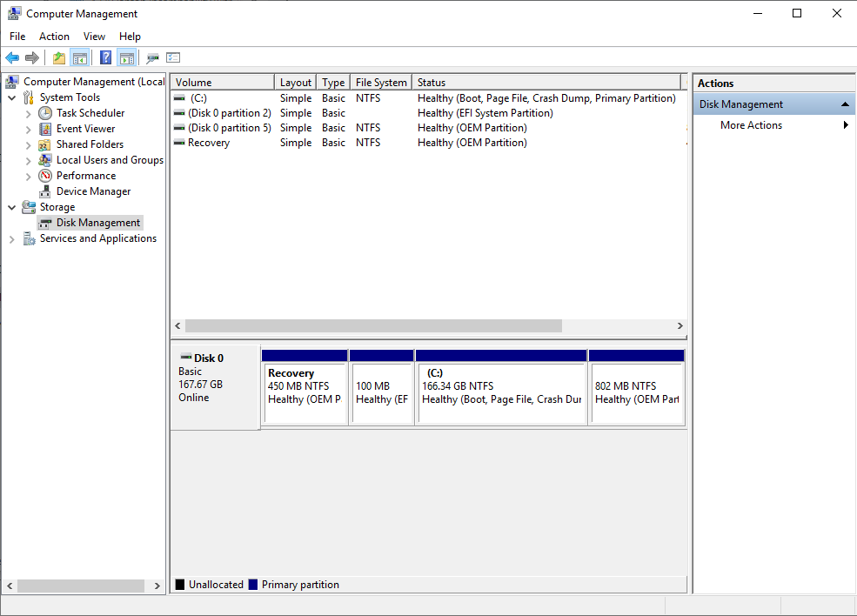Click the blue Help question mark icon
Viewport: 857px width, 616px height.
pos(105,58)
